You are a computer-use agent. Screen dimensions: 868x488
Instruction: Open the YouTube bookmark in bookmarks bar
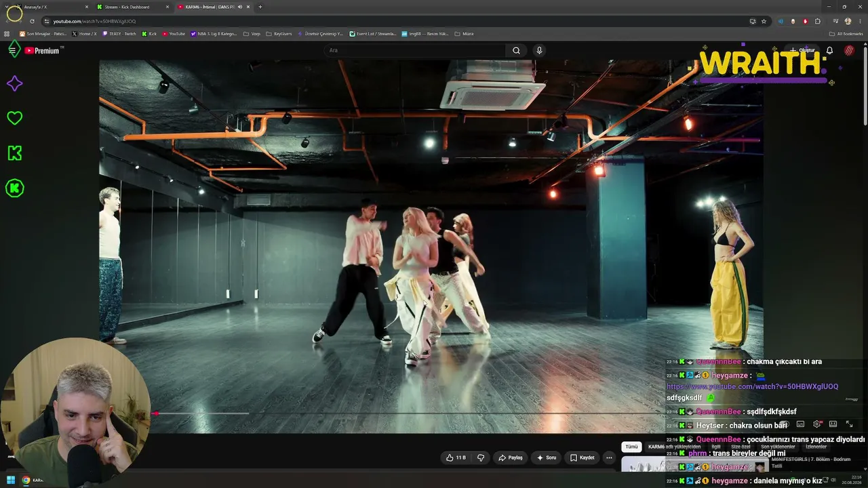(174, 33)
